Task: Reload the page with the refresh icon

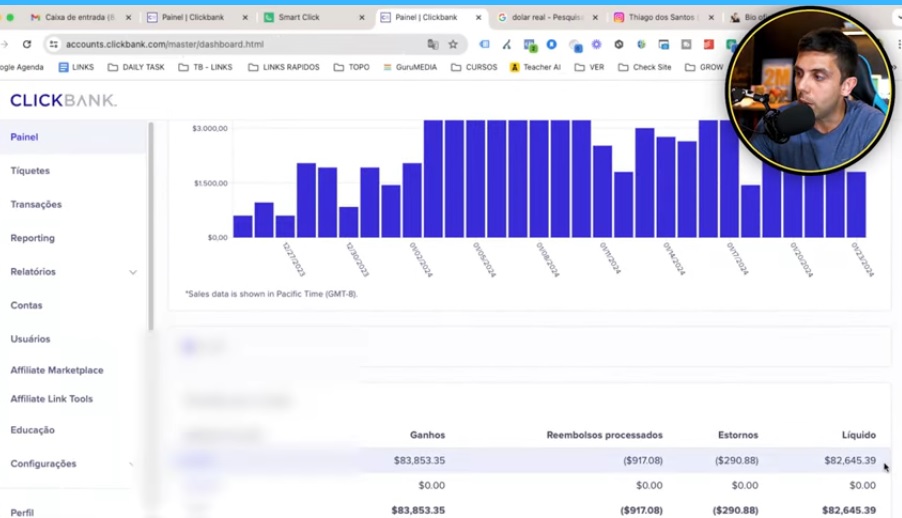Action: [x=27, y=44]
